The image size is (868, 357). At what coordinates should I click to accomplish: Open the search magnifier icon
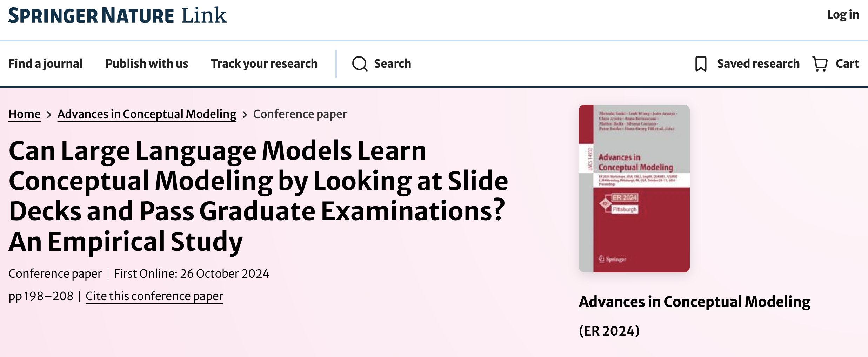point(360,64)
